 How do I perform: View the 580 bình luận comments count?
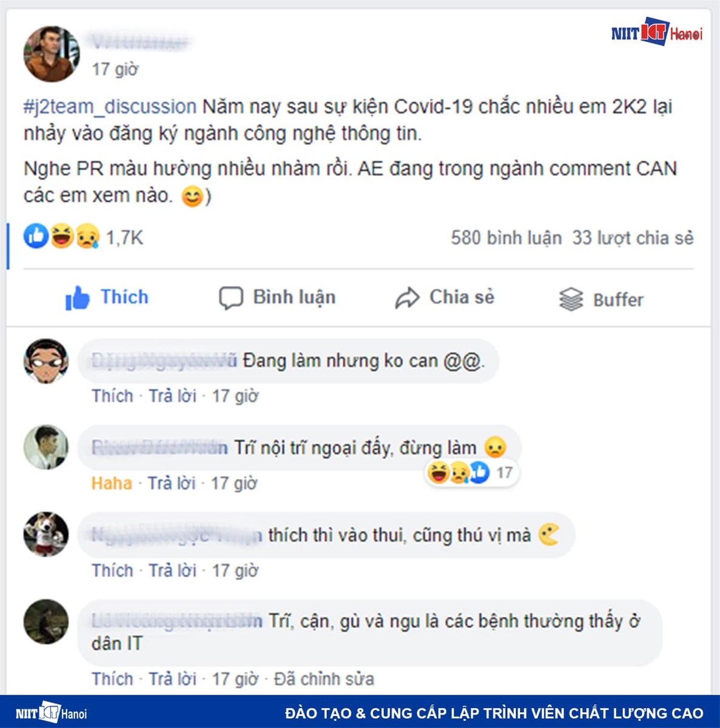(x=506, y=238)
